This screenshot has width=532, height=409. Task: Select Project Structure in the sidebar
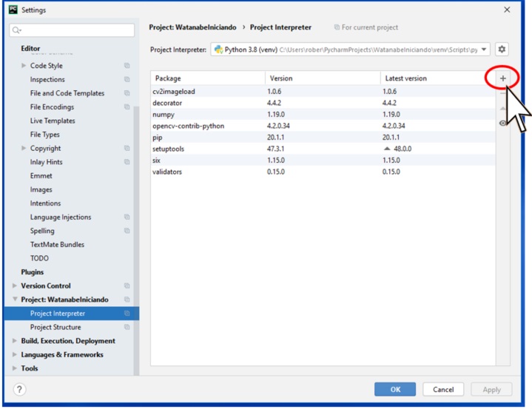[55, 327]
